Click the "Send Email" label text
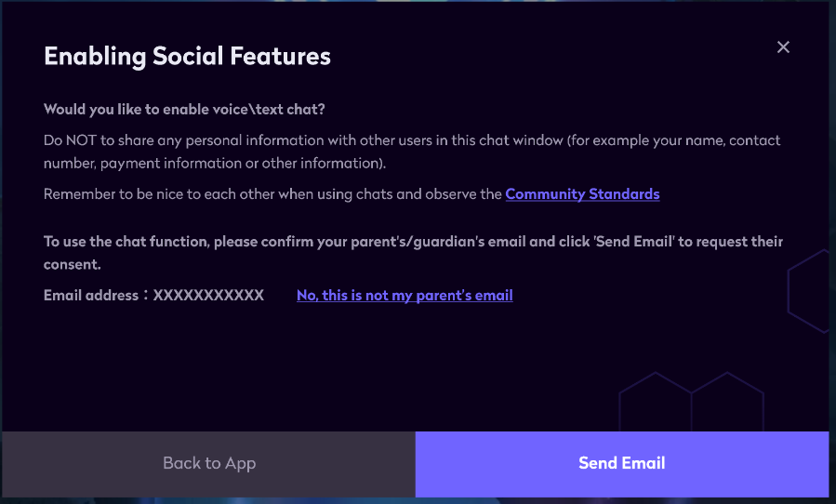This screenshot has height=504, width=836. tap(621, 463)
